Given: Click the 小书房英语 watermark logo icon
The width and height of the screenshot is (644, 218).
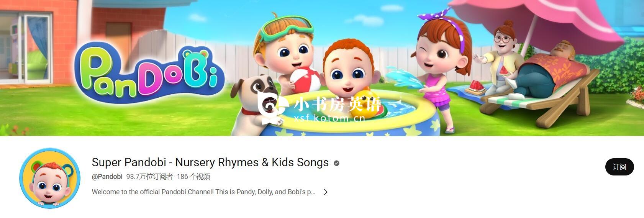Looking at the screenshot, I should point(273,108).
